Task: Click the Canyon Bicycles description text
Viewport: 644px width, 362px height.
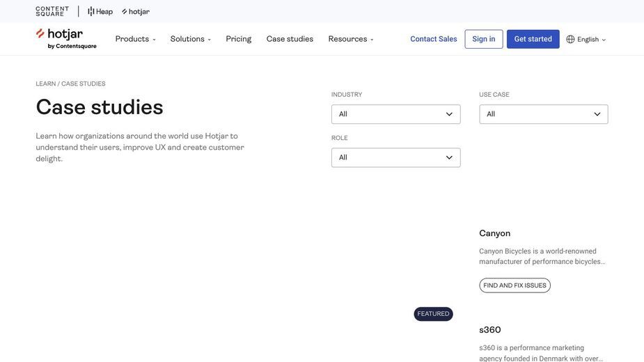Action: [x=542, y=256]
